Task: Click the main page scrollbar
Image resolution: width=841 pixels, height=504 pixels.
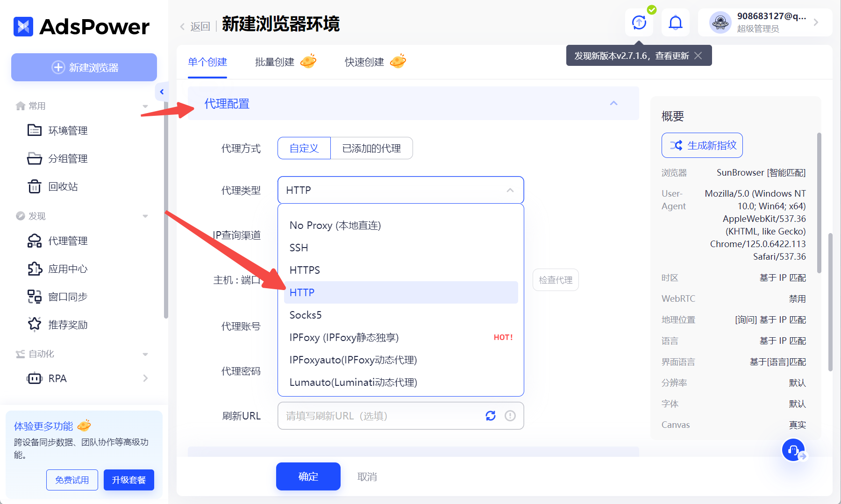Action: click(x=830, y=302)
